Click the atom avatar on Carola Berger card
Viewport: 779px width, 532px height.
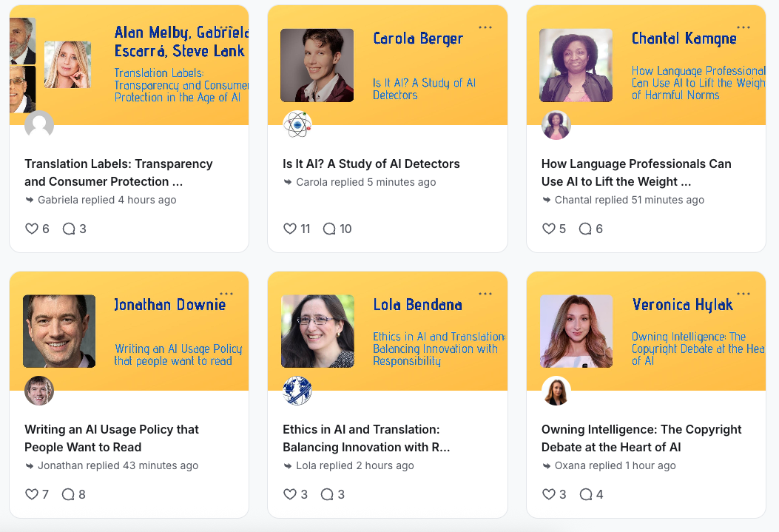click(x=297, y=125)
